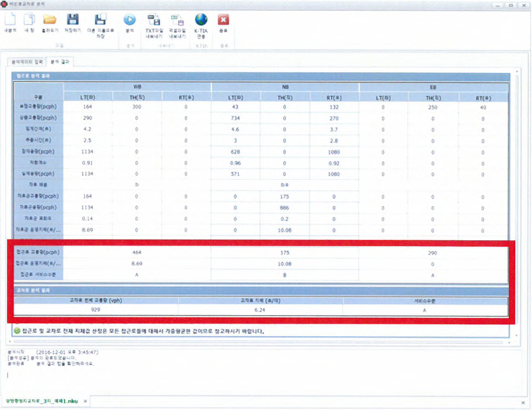Close the bottom document tab bar panel
The image size is (532, 410).
523,403
